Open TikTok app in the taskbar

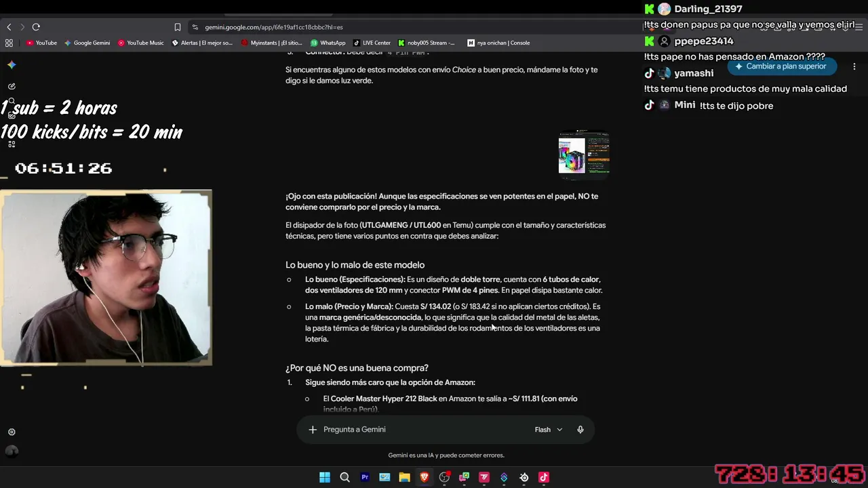(544, 477)
